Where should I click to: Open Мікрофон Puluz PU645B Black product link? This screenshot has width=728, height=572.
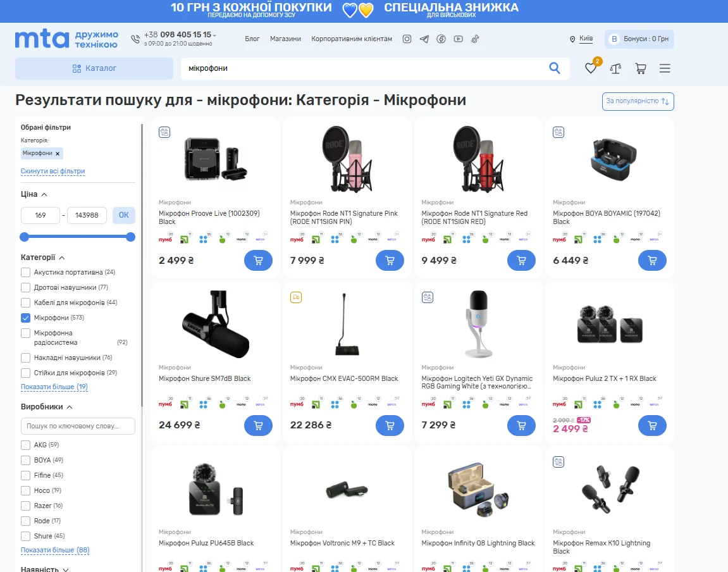pos(206,544)
